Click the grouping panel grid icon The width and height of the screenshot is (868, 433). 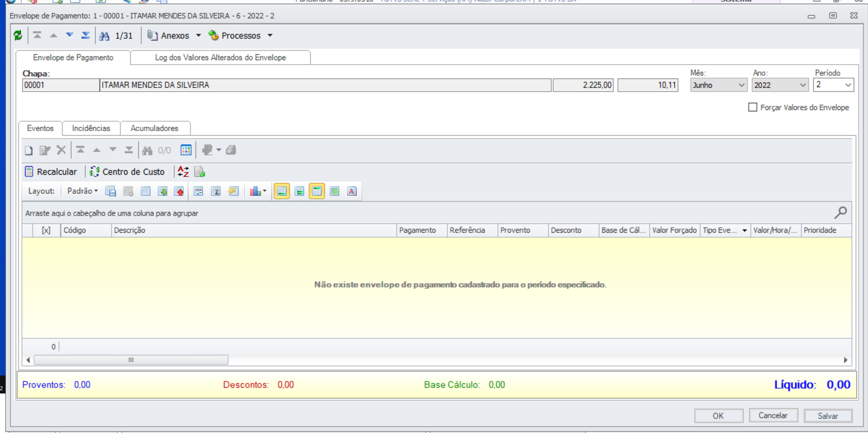coord(198,191)
